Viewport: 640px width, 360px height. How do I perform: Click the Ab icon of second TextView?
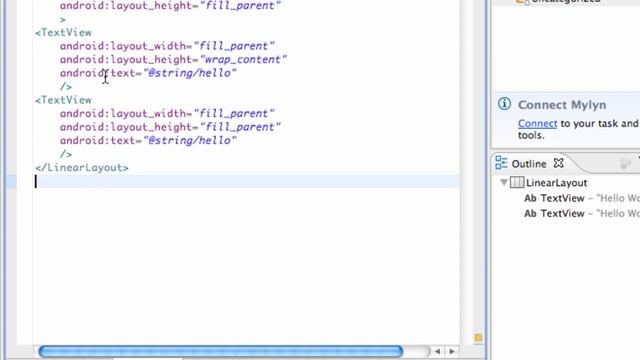[530, 213]
